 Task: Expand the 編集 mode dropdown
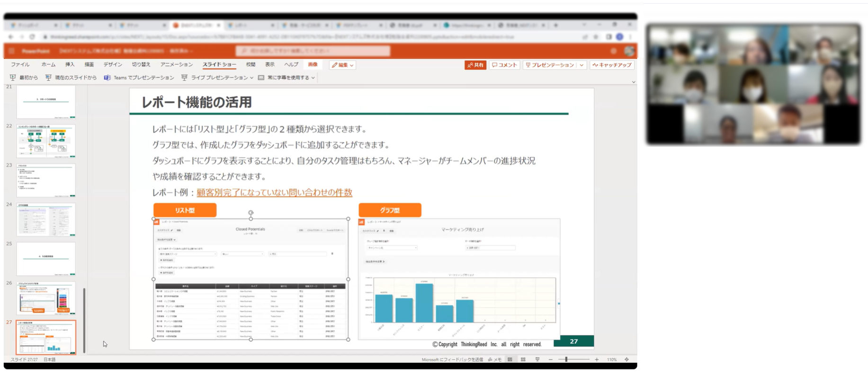[x=342, y=65]
